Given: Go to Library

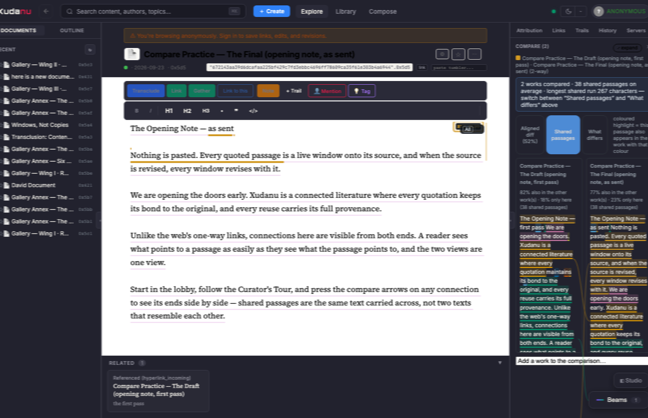Looking at the screenshot, I should click(x=345, y=12).
